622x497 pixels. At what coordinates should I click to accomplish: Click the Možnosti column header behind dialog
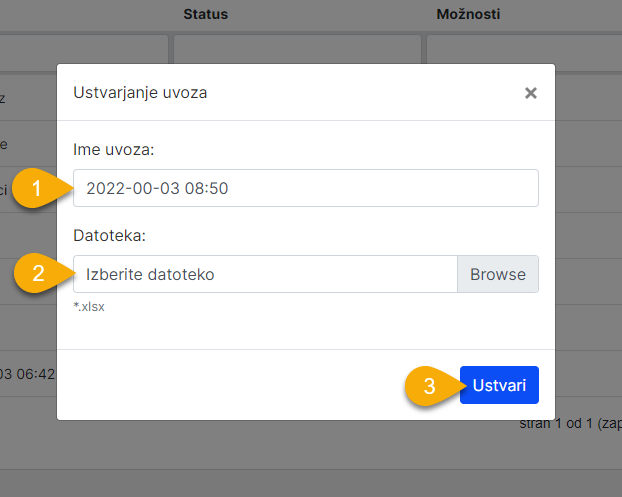[x=468, y=14]
